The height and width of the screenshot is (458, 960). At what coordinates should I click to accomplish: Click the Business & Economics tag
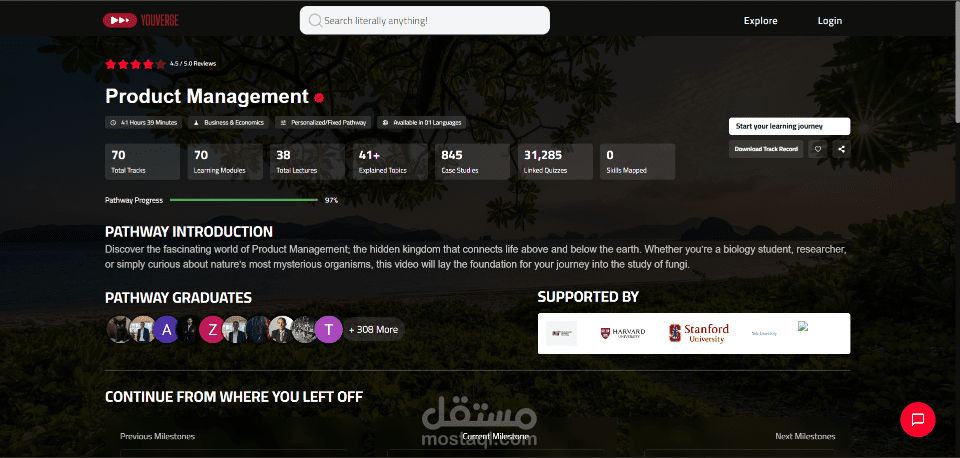[x=229, y=122]
